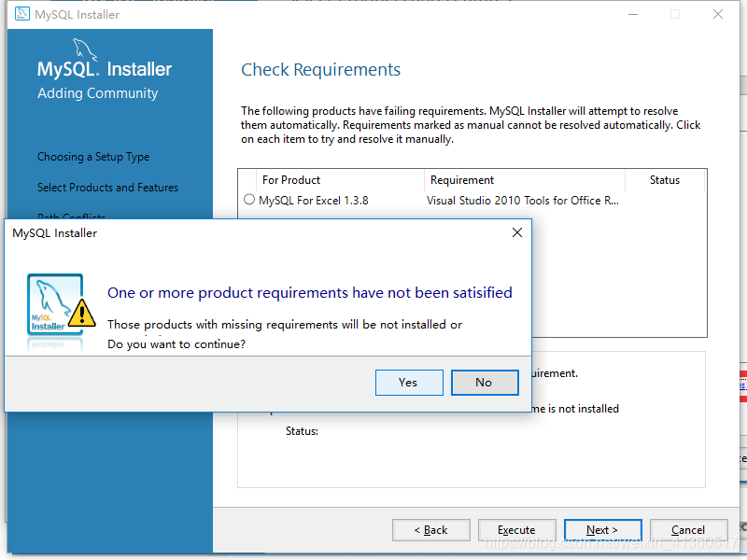Click the MySQL Installer title bar icon
The height and width of the screenshot is (560, 747).
pos(21,14)
